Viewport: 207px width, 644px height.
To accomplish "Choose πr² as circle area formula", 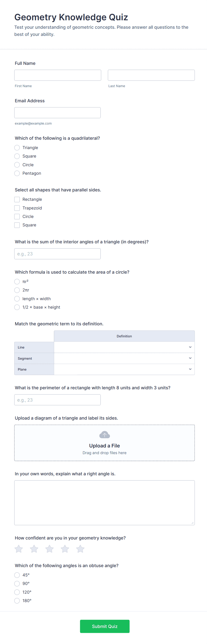I will point(17,282).
